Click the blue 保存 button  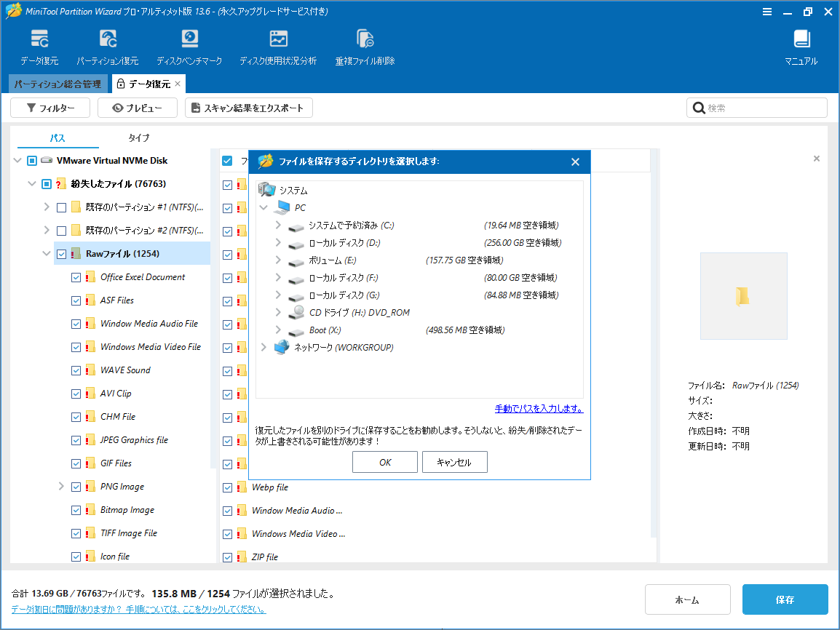coord(785,600)
